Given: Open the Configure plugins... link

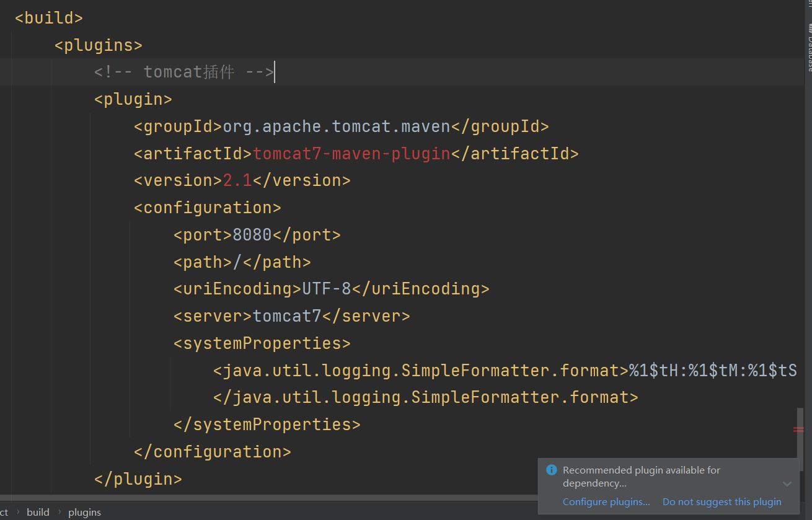Looking at the screenshot, I should [x=606, y=502].
